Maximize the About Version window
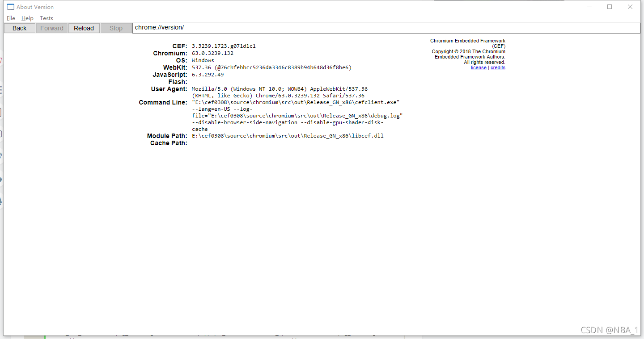Screen dimensions: 644x339 tap(610, 7)
